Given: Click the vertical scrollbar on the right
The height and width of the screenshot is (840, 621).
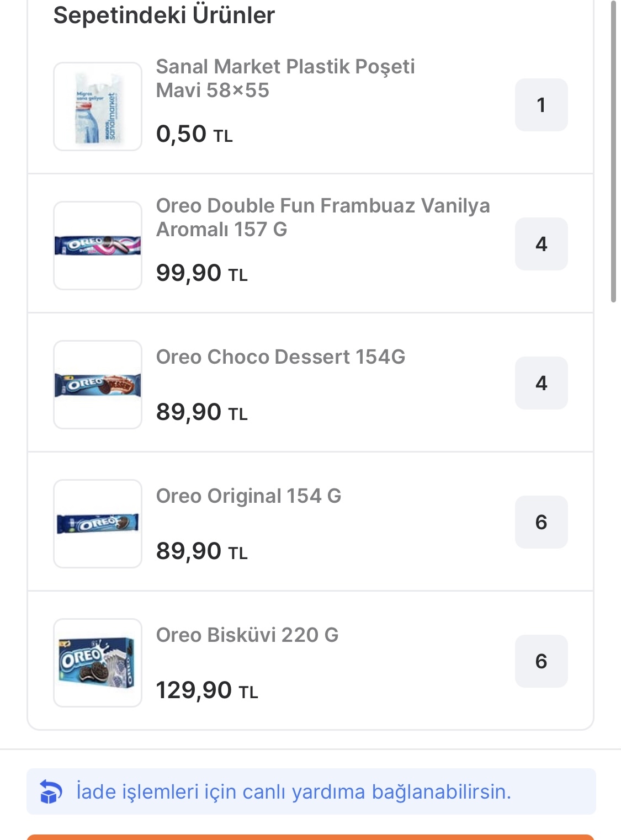Looking at the screenshot, I should (x=613, y=152).
